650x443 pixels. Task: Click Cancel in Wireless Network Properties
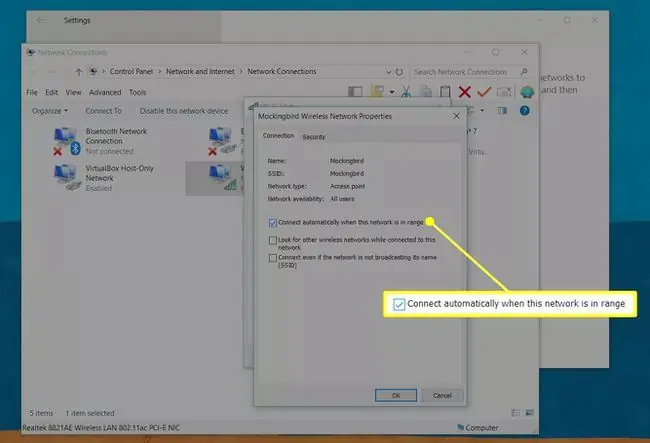click(442, 395)
